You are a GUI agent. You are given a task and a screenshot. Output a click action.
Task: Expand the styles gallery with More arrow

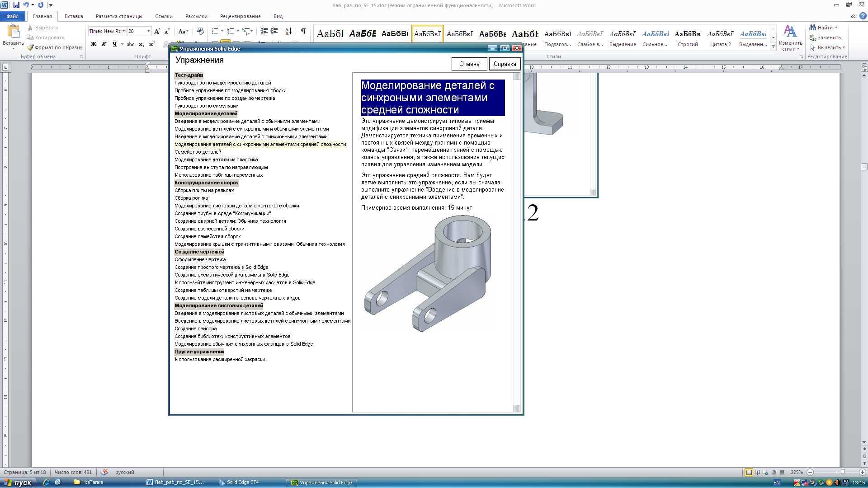[x=774, y=47]
